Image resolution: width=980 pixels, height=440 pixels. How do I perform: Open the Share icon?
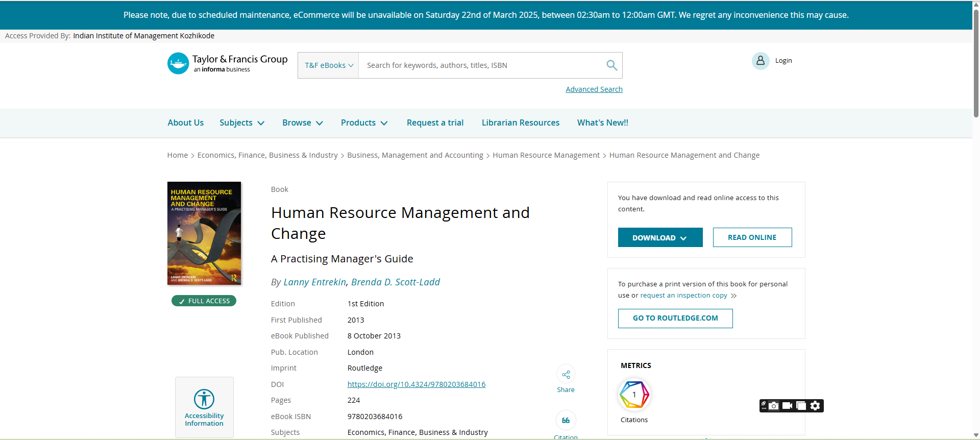pyautogui.click(x=566, y=375)
